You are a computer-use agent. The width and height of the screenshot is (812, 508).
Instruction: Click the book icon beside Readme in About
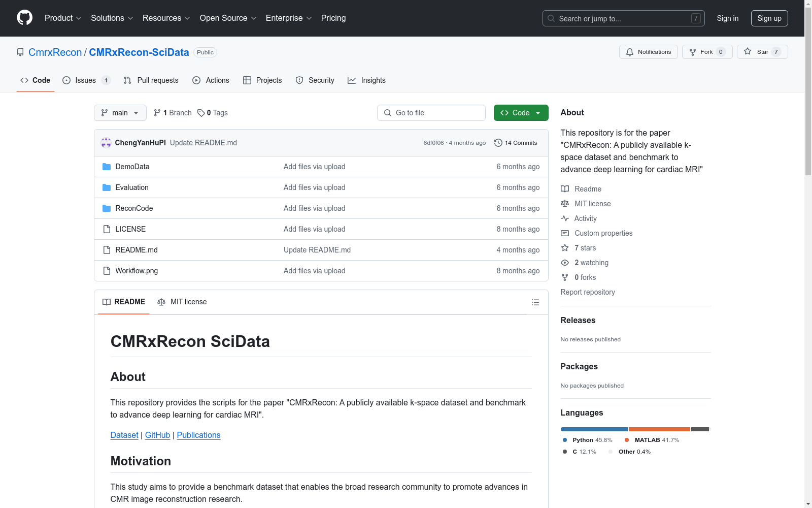coord(565,189)
